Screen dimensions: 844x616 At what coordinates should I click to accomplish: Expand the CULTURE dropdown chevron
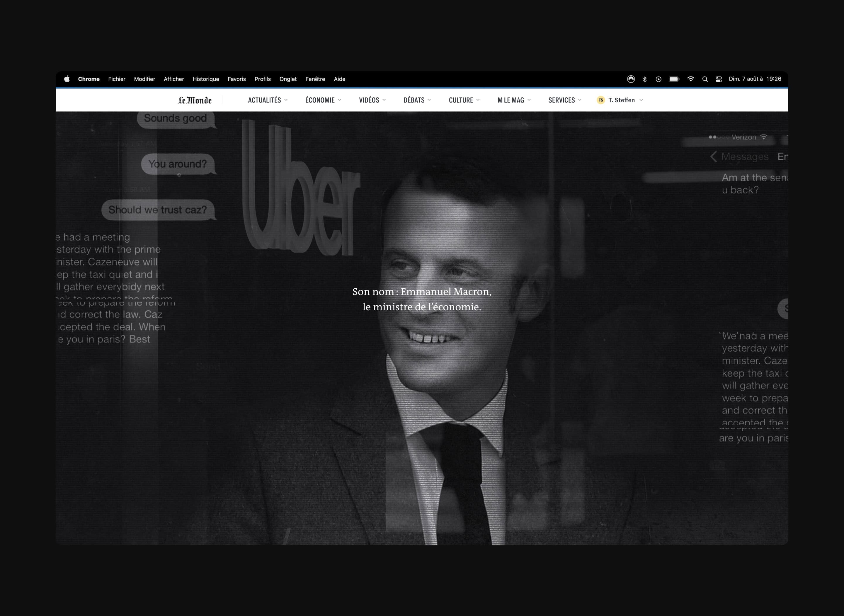[478, 100]
